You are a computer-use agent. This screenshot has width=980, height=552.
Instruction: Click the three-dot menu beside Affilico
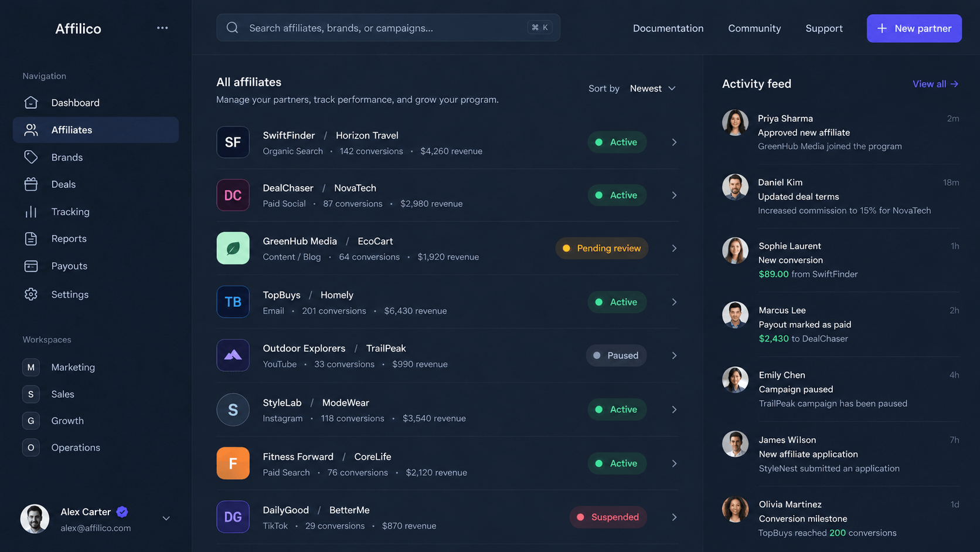162,28
